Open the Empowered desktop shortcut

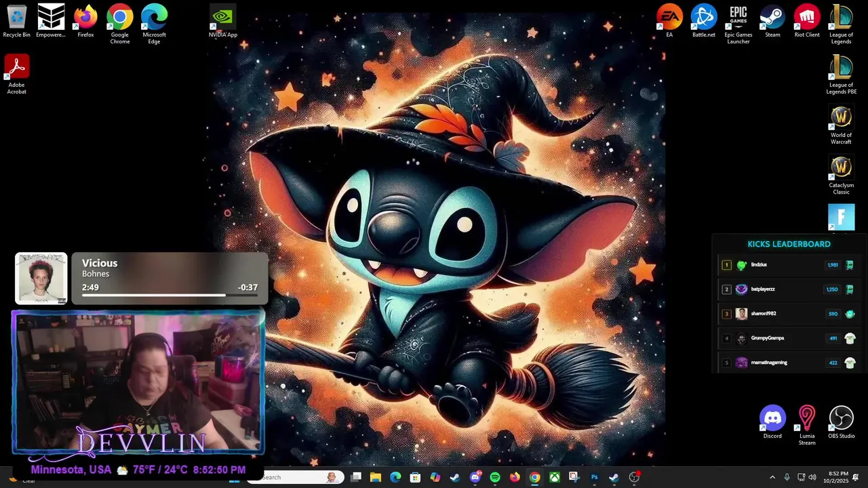click(x=51, y=21)
